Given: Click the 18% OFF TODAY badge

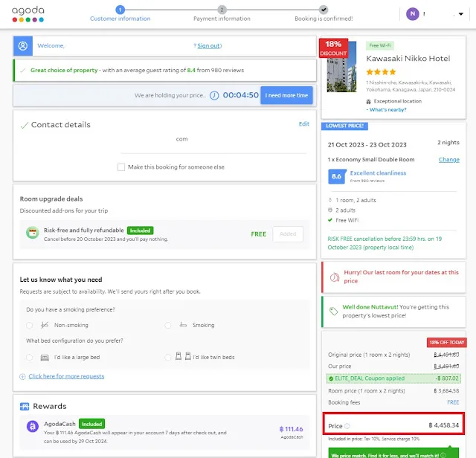Looking at the screenshot, I should coord(446,342).
